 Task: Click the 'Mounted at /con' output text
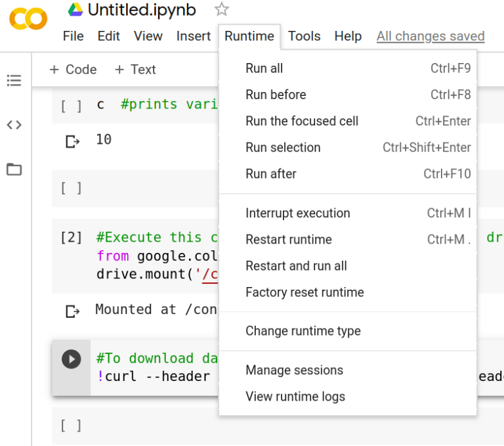point(156,309)
